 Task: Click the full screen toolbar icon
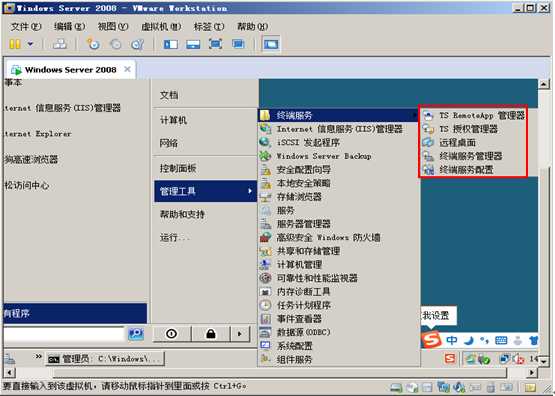pos(215,44)
